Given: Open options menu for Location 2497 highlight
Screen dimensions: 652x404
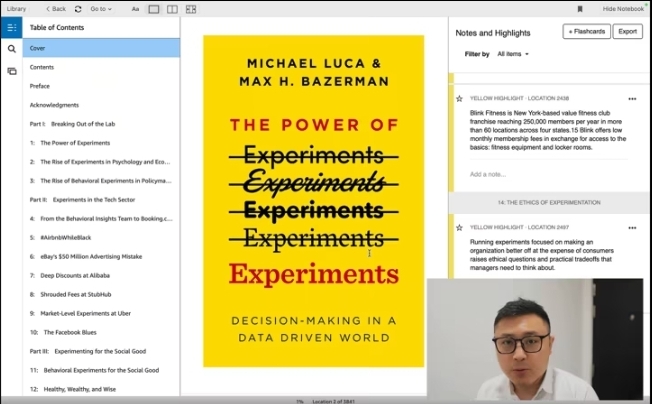Looking at the screenshot, I should pos(632,228).
